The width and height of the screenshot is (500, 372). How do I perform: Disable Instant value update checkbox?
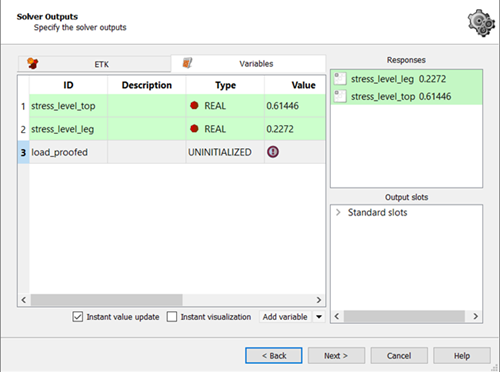pyautogui.click(x=78, y=317)
